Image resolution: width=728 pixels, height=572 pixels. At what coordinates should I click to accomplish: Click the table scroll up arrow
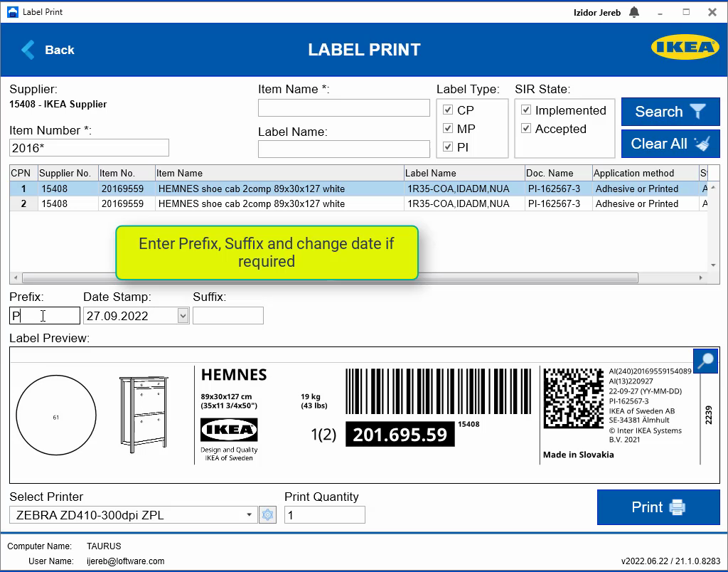point(713,187)
